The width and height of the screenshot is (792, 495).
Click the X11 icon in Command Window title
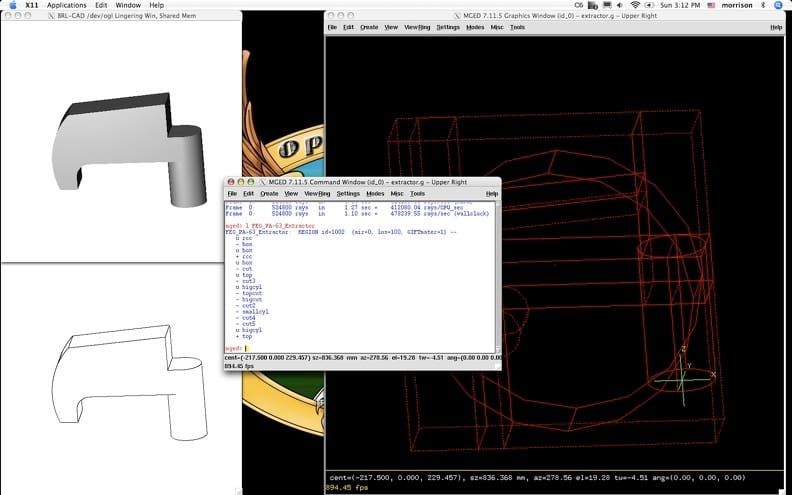263,182
